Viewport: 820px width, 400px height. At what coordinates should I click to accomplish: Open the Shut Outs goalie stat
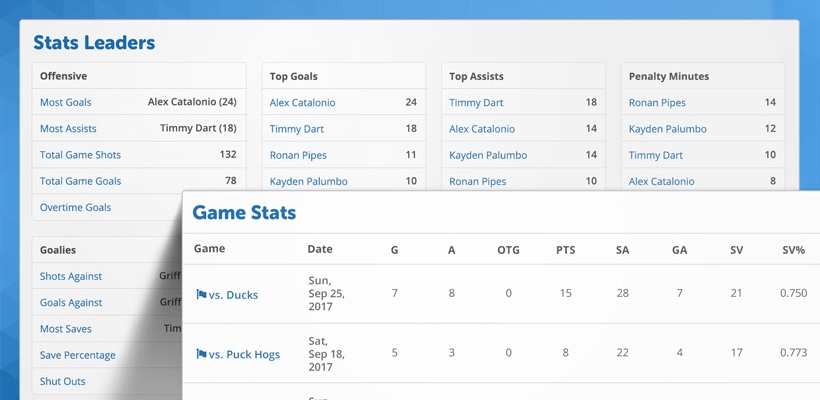[x=62, y=381]
